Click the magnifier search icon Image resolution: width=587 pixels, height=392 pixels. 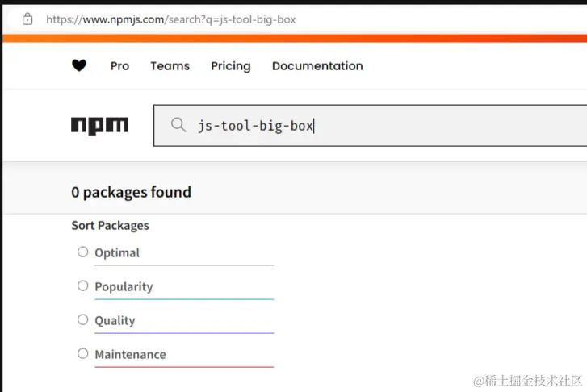tap(178, 125)
